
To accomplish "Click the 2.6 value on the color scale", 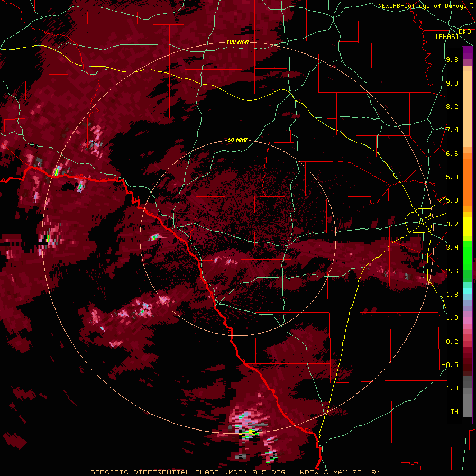I will click(452, 271).
